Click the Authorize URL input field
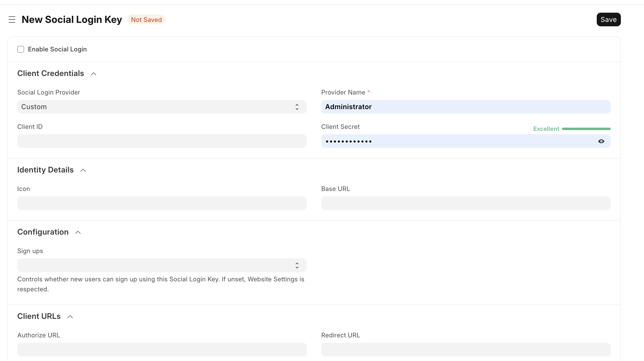 pos(161,350)
